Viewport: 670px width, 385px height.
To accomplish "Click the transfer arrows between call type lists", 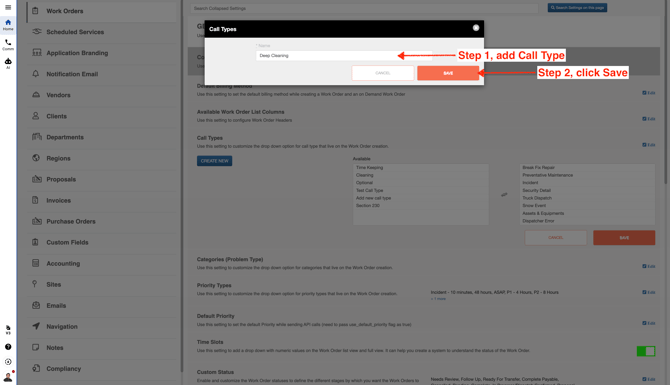I will pyautogui.click(x=504, y=194).
